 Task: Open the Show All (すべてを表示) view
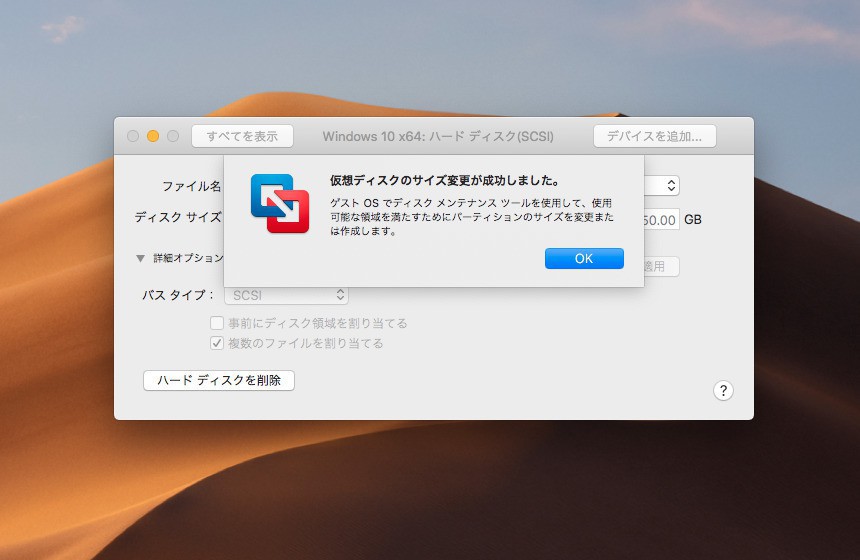(242, 136)
